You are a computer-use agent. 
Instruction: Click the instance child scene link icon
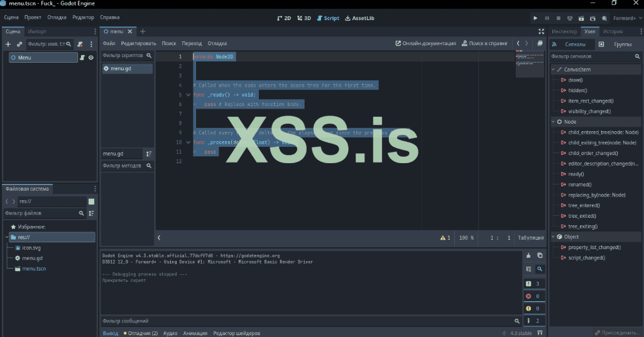coord(19,44)
